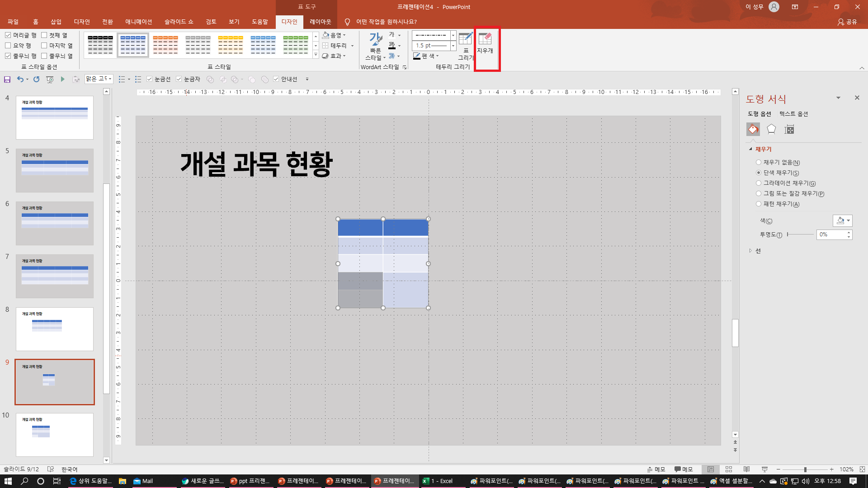This screenshot has width=868, height=488.
Task: Select 그라데이션 채우기 radio option
Action: pos(759,183)
